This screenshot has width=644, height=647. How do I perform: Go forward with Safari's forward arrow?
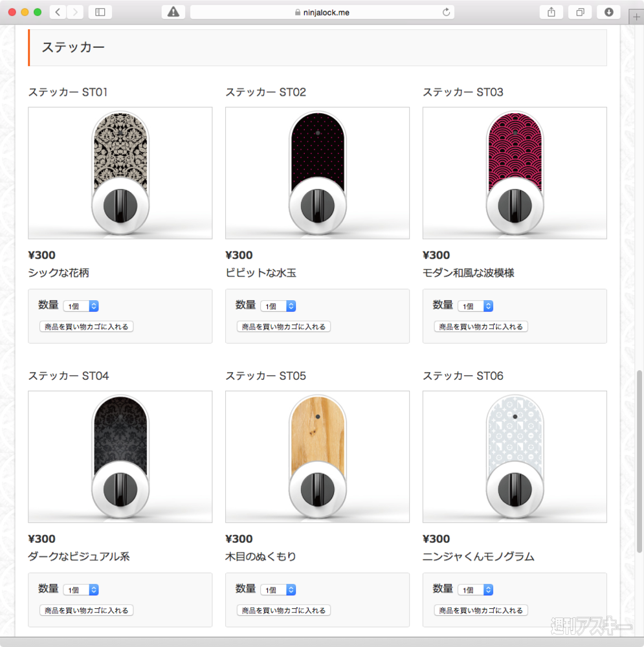tap(74, 12)
